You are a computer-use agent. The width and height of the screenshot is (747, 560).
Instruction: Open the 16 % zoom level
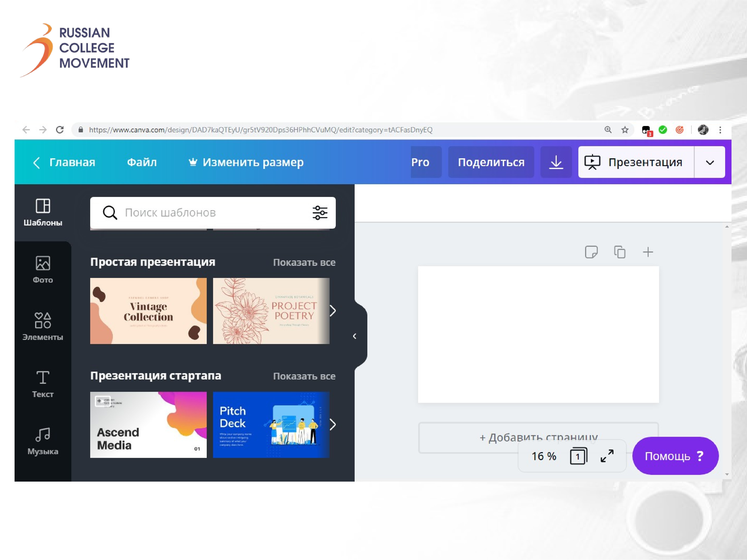[544, 456]
